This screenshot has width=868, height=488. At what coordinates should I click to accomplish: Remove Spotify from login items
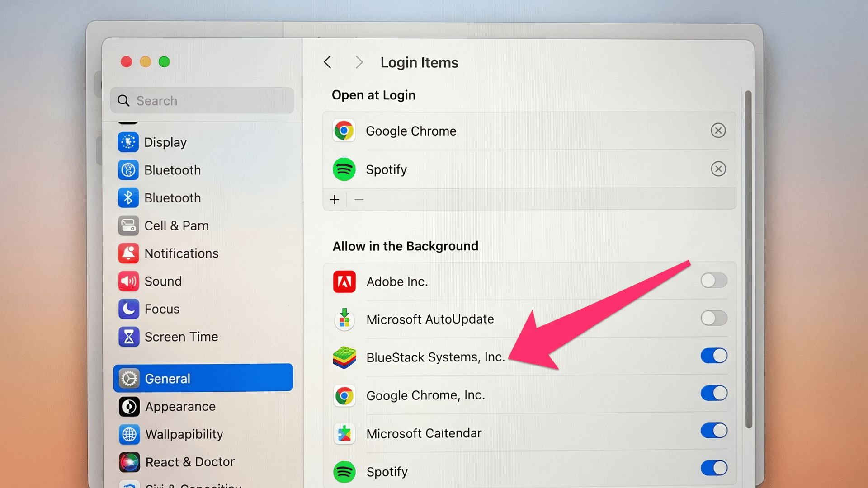coord(718,169)
